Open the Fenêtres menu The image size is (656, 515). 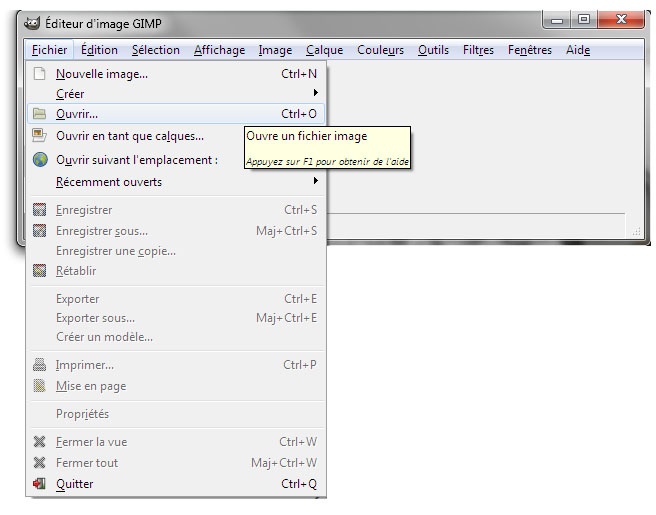[x=529, y=50]
